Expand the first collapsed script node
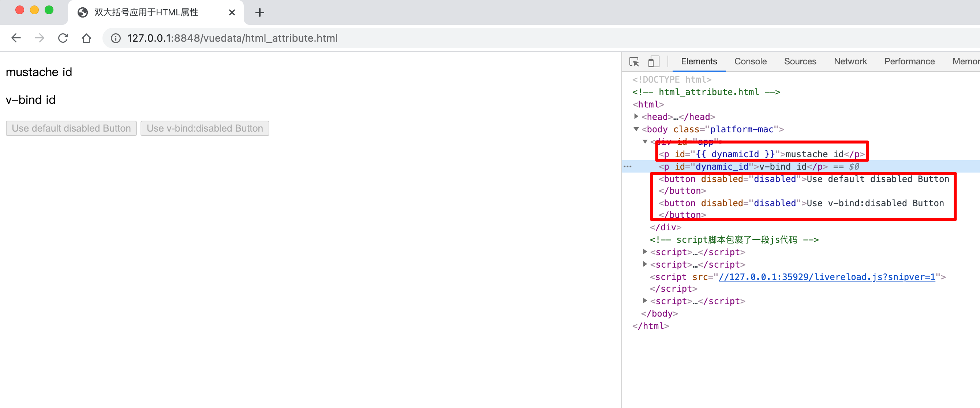980x408 pixels. click(x=645, y=252)
